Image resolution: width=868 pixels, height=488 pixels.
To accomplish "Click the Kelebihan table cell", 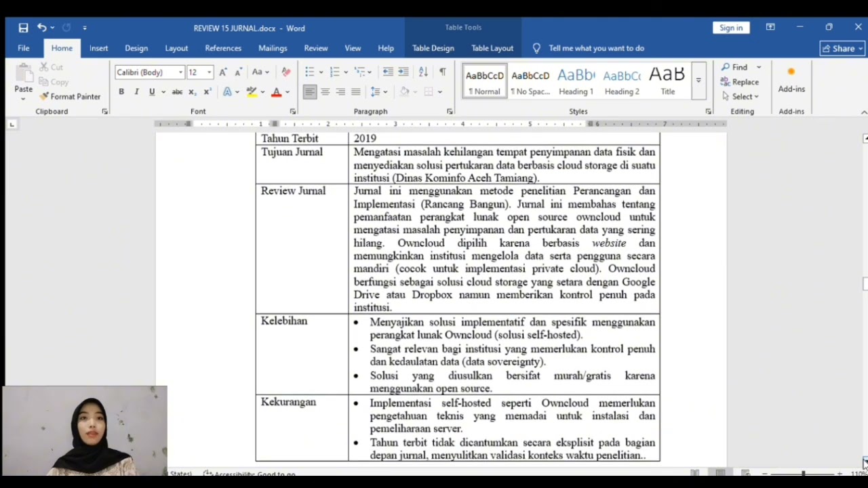I will [302, 354].
